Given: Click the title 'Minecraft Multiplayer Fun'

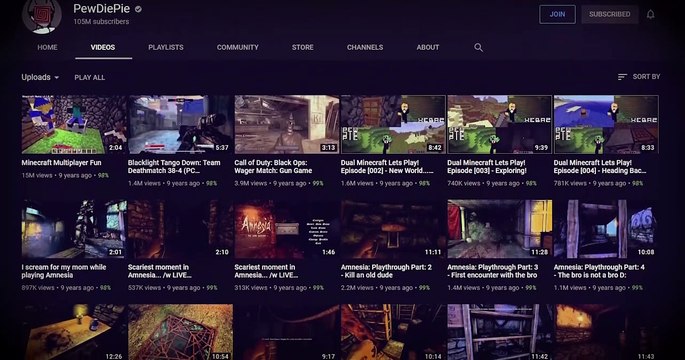Looking at the screenshot, I should [x=62, y=163].
